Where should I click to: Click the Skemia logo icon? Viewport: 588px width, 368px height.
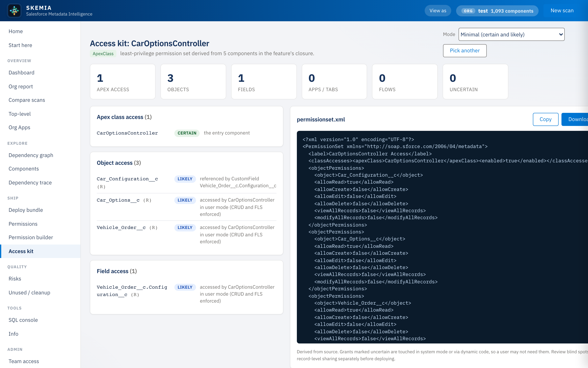(x=14, y=10)
